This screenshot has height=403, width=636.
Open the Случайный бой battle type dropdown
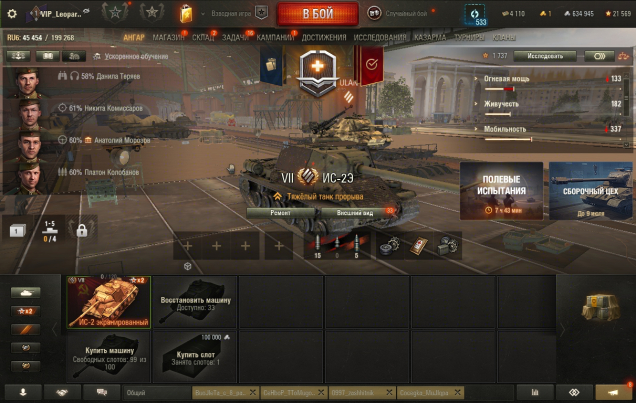pyautogui.click(x=401, y=13)
